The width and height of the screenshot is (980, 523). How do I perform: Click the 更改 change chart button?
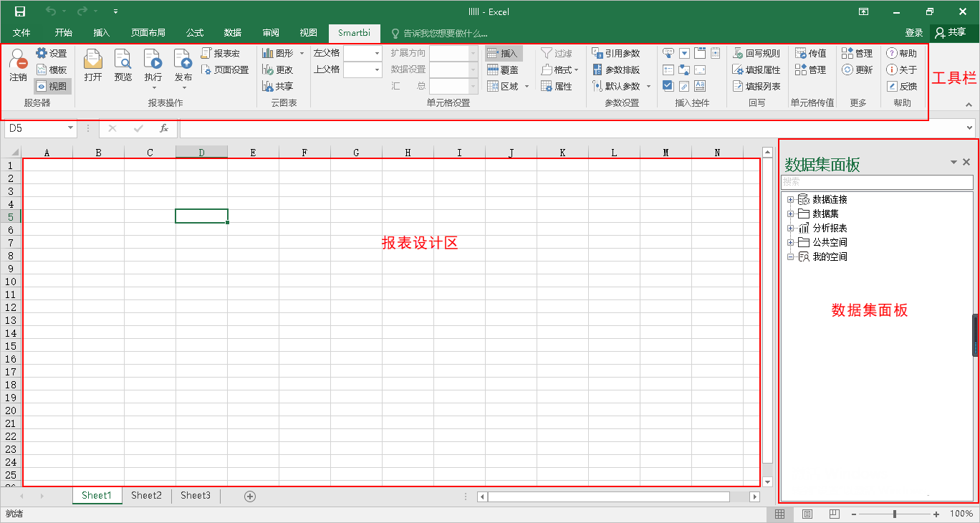[278, 69]
